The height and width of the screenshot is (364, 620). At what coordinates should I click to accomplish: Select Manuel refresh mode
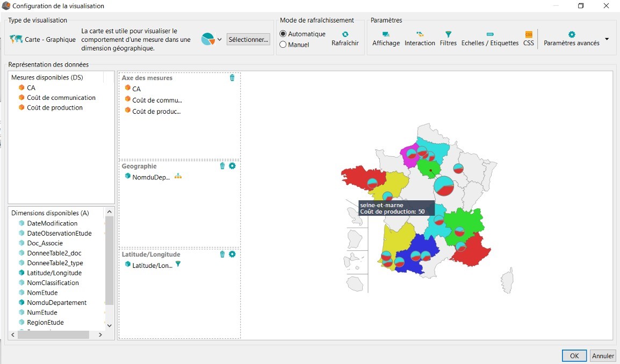click(283, 45)
